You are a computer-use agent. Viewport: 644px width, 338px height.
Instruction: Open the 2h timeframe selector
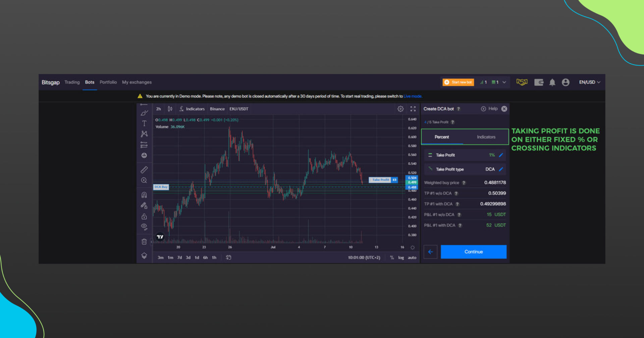158,109
